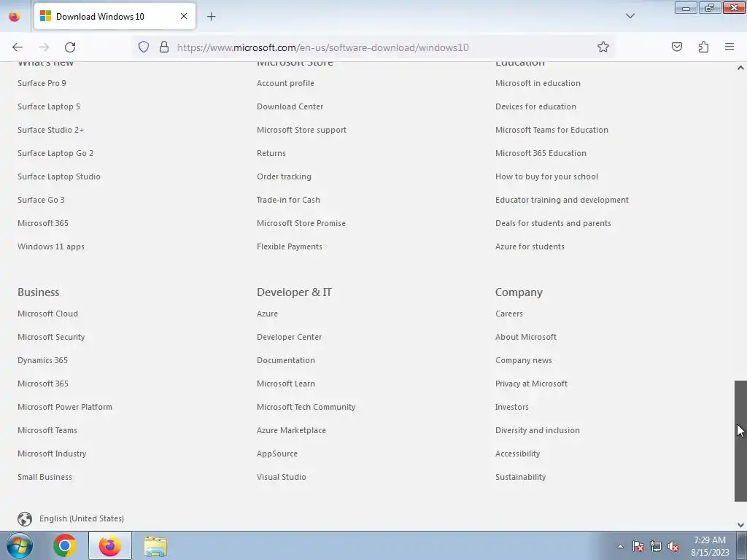Screen dimensions: 747x560
Task: Click the scrollbar down arrow
Action: point(740,525)
